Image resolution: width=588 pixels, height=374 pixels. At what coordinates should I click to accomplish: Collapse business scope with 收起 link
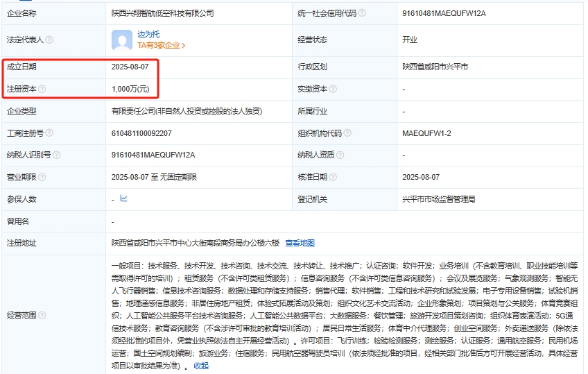coord(201,366)
